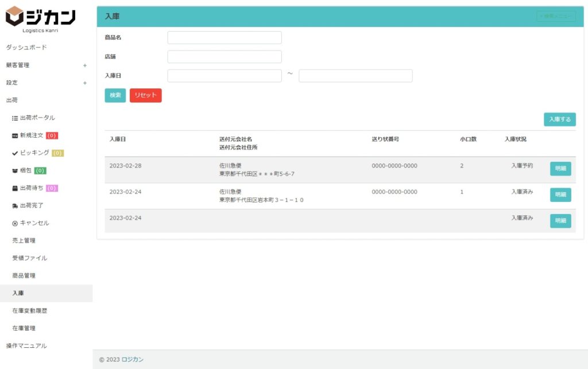Go to 商品管理 in the sidebar

coord(24,275)
